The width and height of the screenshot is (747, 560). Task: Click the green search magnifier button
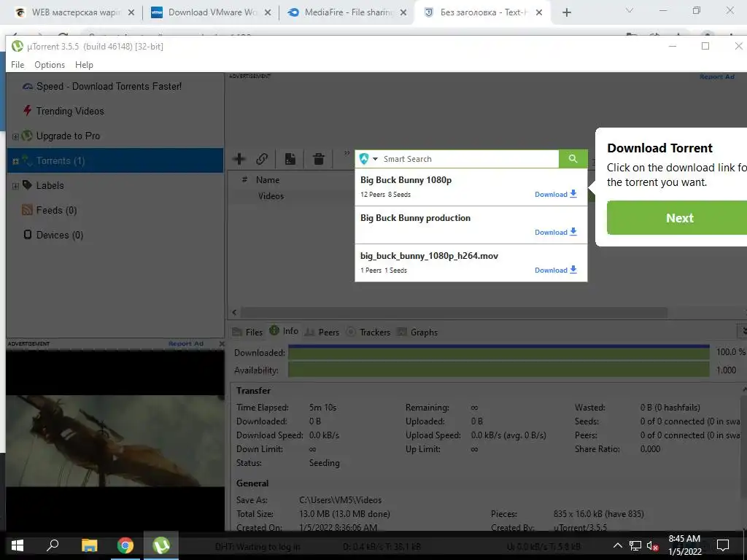tap(573, 158)
